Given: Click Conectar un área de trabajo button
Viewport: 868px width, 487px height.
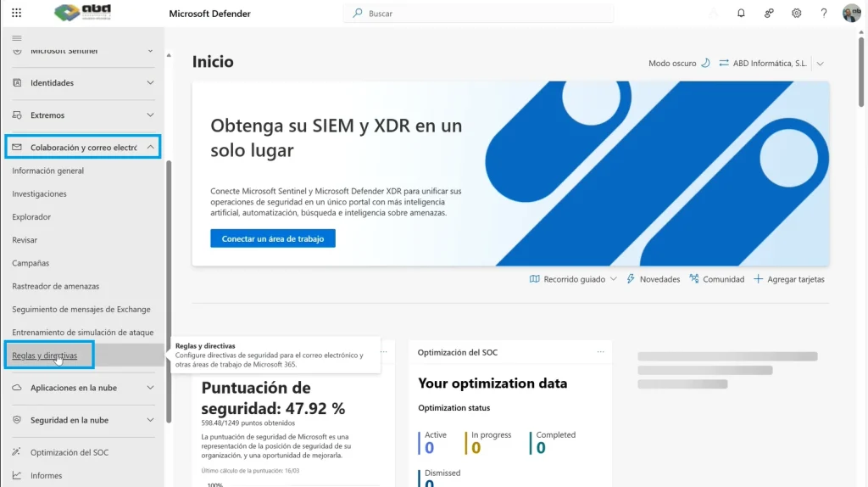Looking at the screenshot, I should [x=273, y=238].
